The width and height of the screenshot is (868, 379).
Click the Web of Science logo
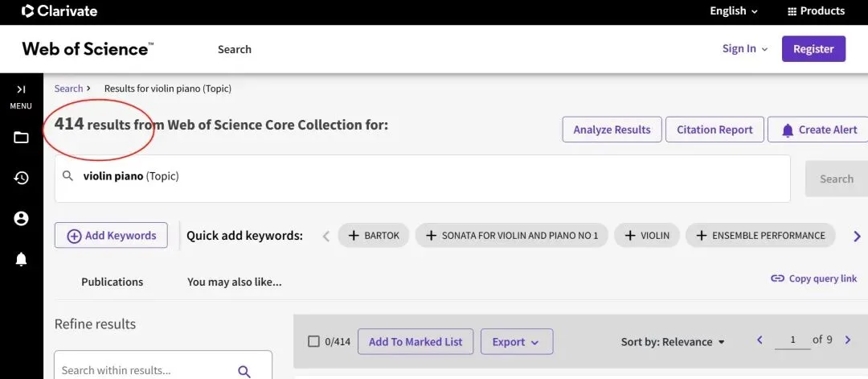click(x=88, y=49)
